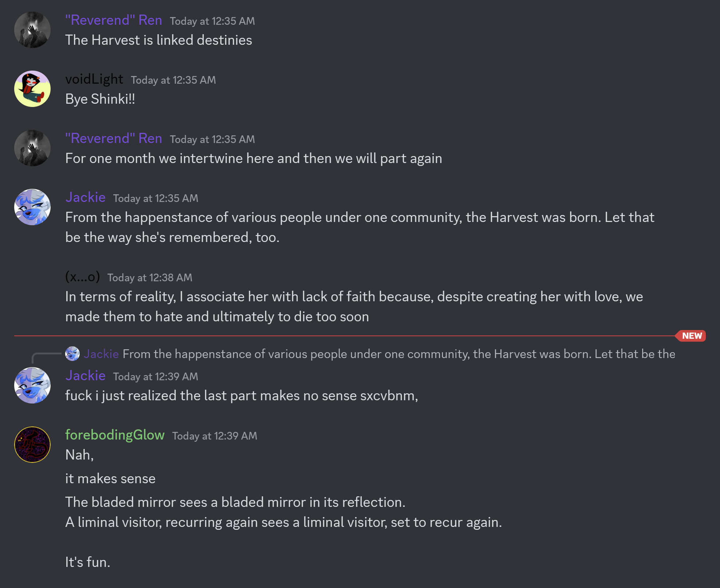Click Jackie's avatar at 12:39 AM message

point(32,385)
